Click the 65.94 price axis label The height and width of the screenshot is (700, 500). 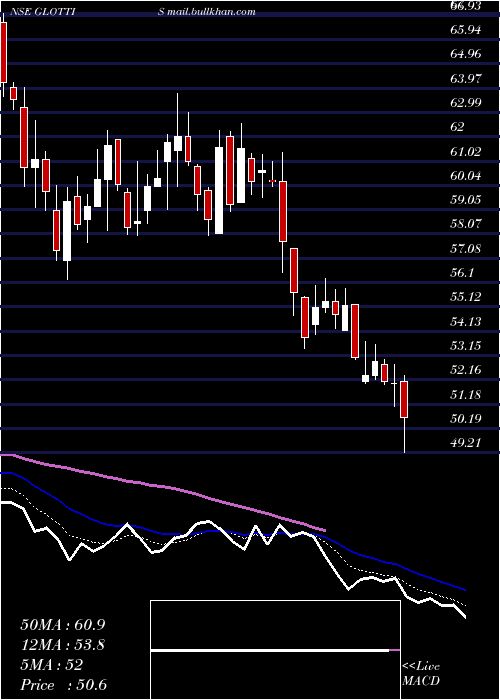click(466, 30)
